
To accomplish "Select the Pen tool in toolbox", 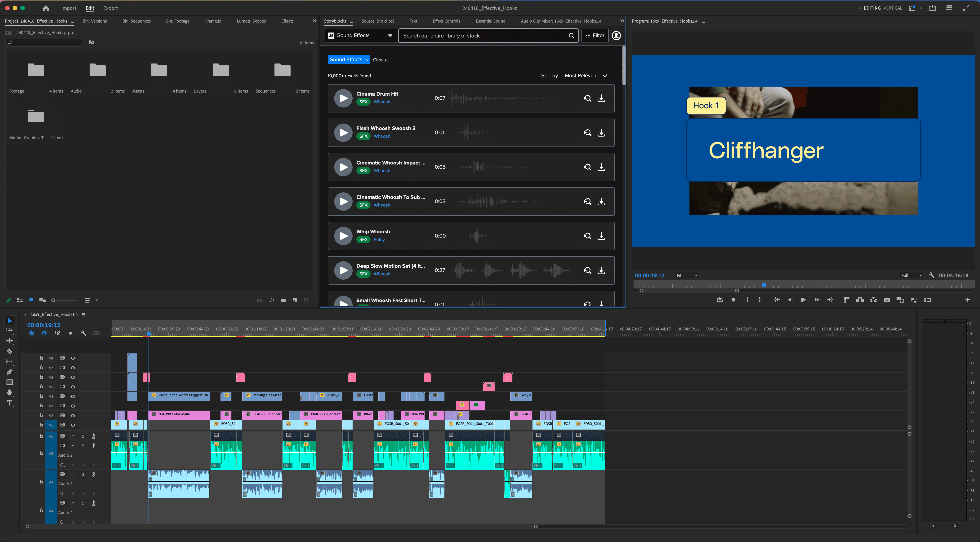I will [10, 372].
